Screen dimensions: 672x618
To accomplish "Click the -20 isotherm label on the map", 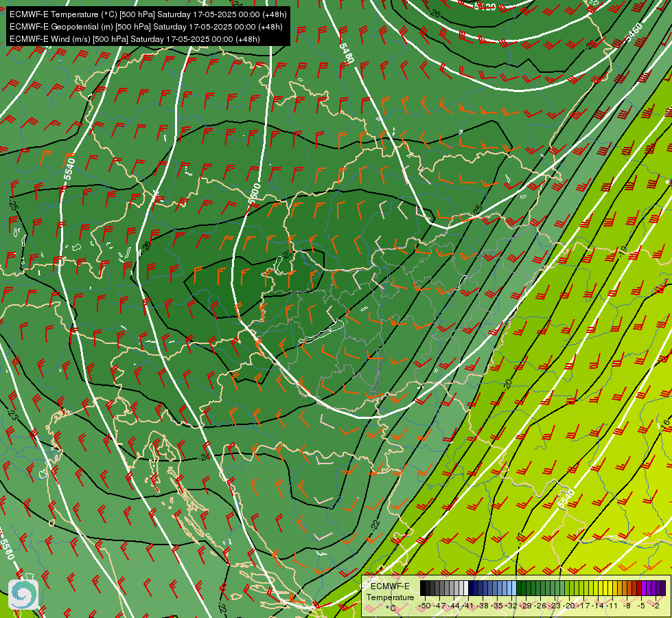I will [508, 384].
